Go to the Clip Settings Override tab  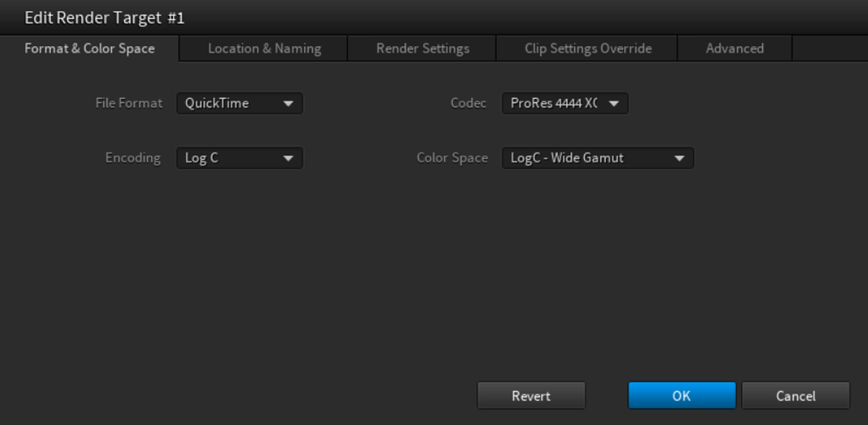click(x=587, y=48)
